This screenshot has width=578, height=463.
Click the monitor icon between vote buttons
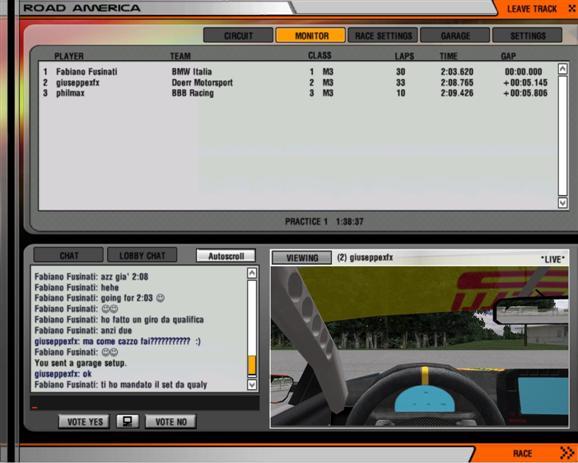(128, 421)
